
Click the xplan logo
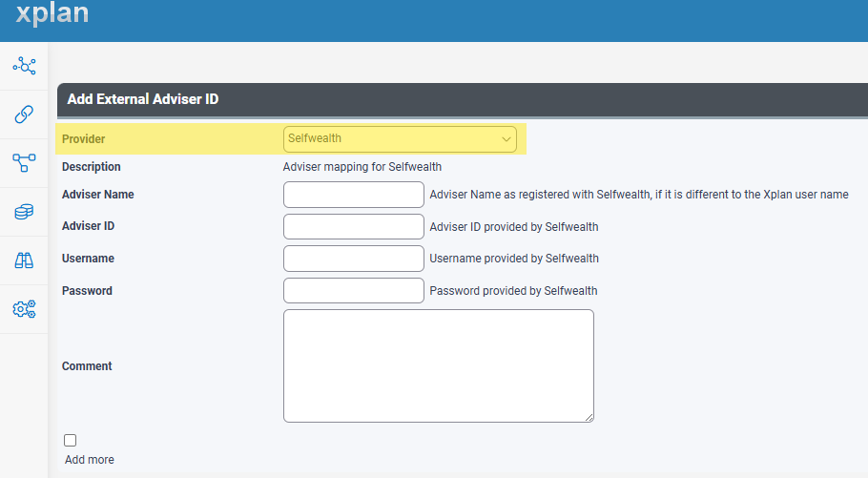coord(52,12)
